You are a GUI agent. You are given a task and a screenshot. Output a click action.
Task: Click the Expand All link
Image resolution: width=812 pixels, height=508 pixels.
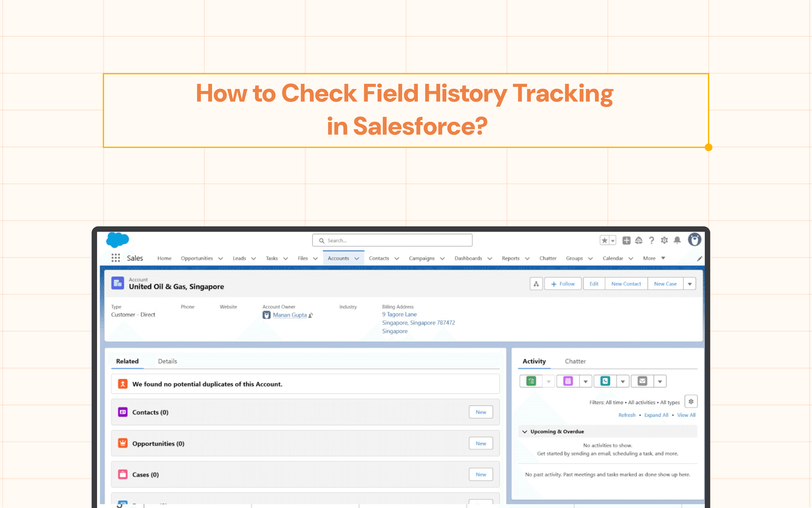[656, 415]
